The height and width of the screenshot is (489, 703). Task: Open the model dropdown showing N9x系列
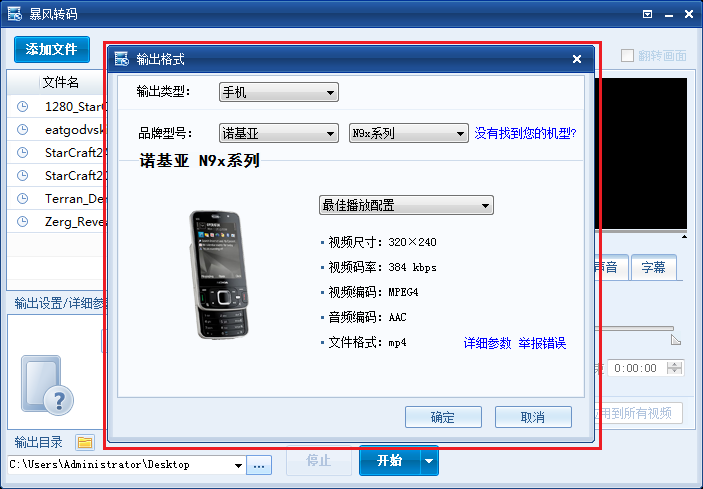point(408,133)
